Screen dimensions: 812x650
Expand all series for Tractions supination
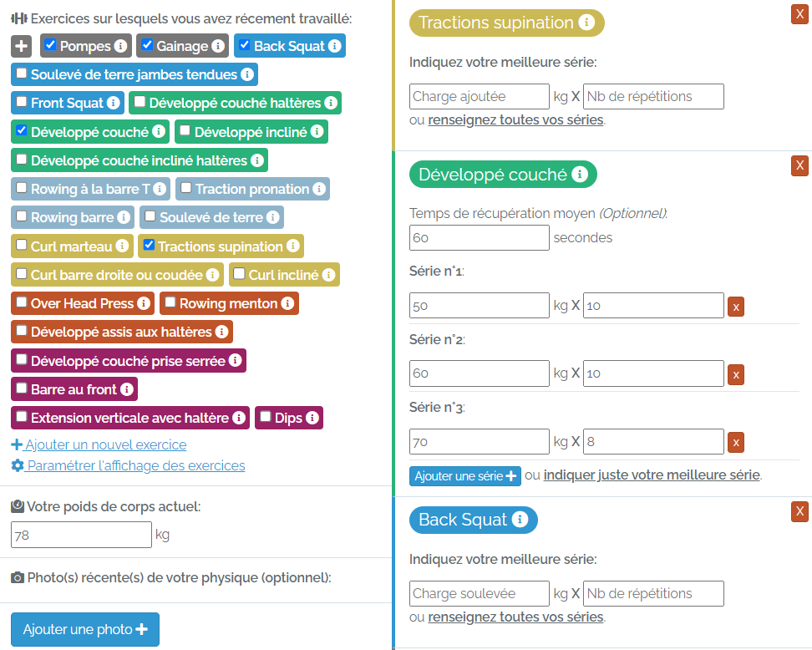[515, 119]
